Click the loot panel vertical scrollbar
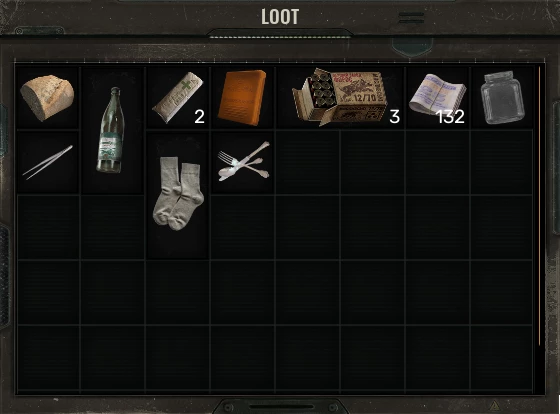 539,206
